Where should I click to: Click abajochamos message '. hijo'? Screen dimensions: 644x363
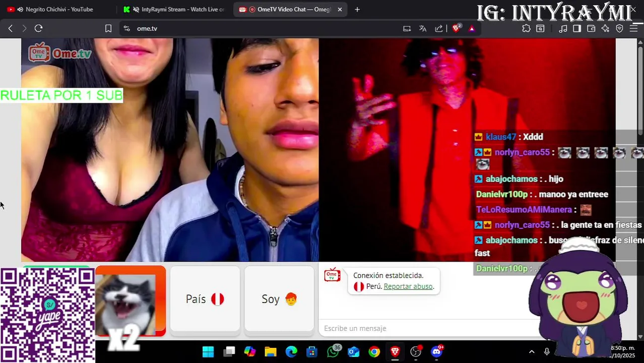pos(519,179)
